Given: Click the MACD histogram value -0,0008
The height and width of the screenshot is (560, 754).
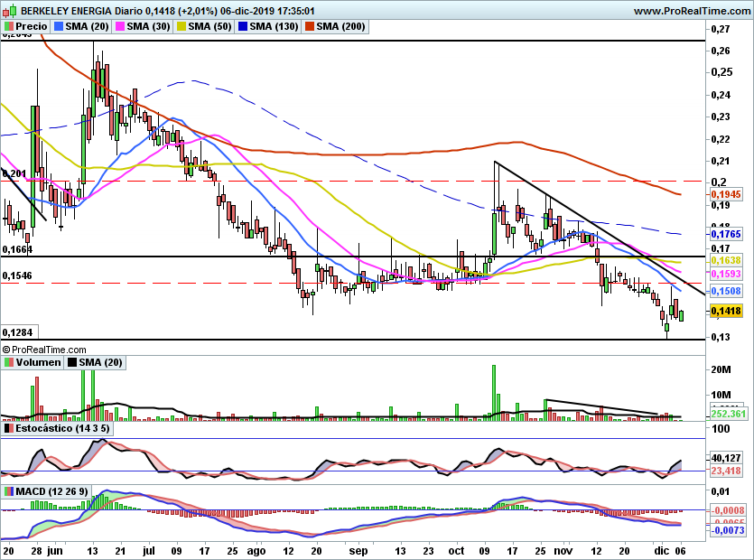Looking at the screenshot, I should (x=728, y=510).
